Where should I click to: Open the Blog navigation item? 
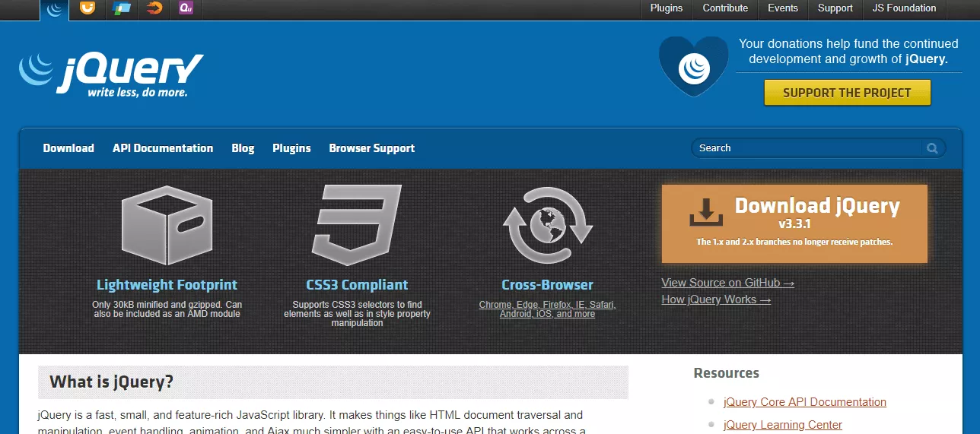pyautogui.click(x=243, y=148)
